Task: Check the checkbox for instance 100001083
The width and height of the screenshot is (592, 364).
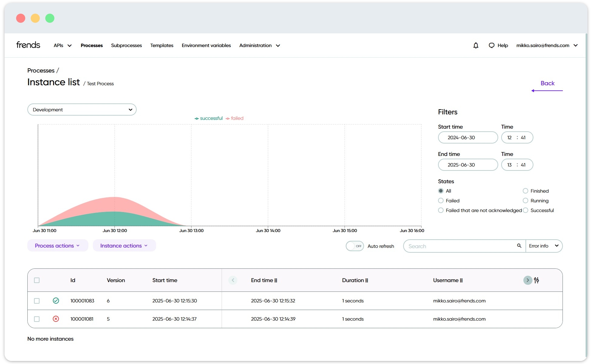Action: 37,301
